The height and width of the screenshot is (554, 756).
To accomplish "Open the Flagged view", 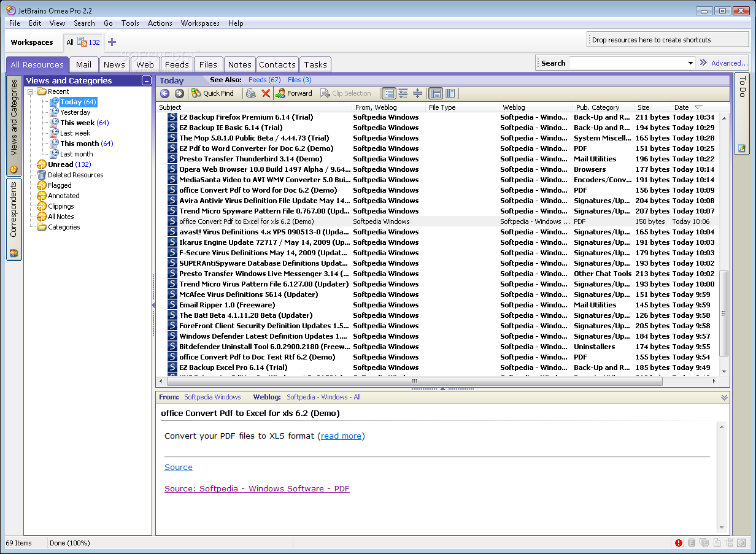I will (60, 185).
